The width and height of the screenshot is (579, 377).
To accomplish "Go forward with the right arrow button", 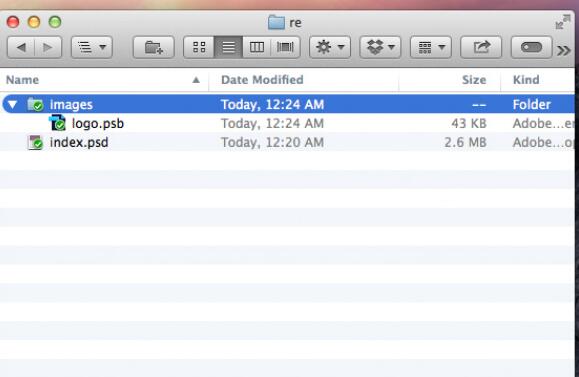I will 48,47.
